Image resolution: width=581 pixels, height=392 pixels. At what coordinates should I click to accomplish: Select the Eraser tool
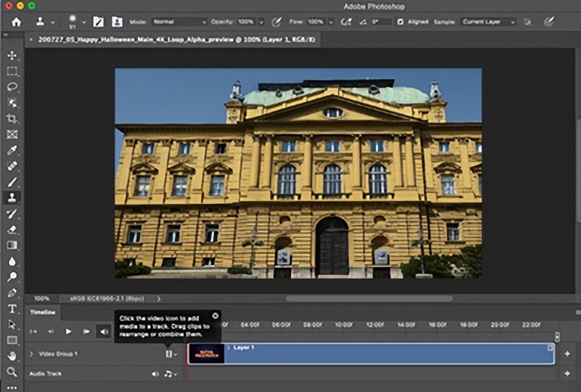[12, 229]
